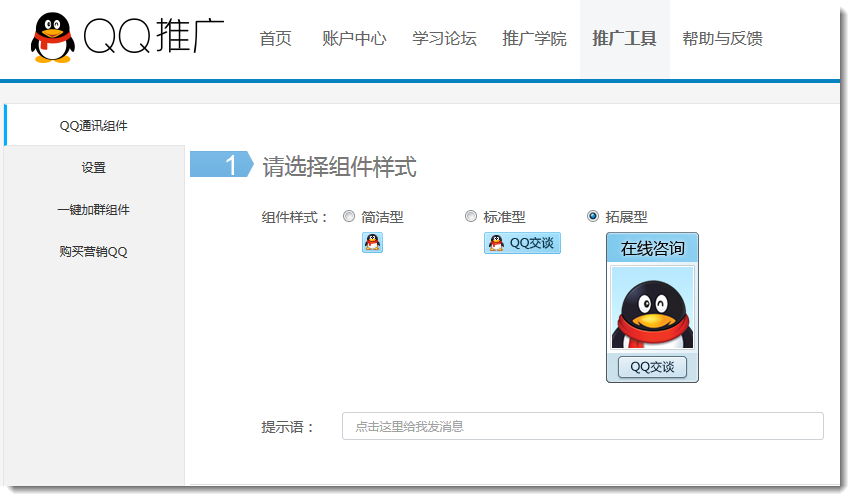
Task: Click the step 1 number badge
Action: tap(221, 165)
